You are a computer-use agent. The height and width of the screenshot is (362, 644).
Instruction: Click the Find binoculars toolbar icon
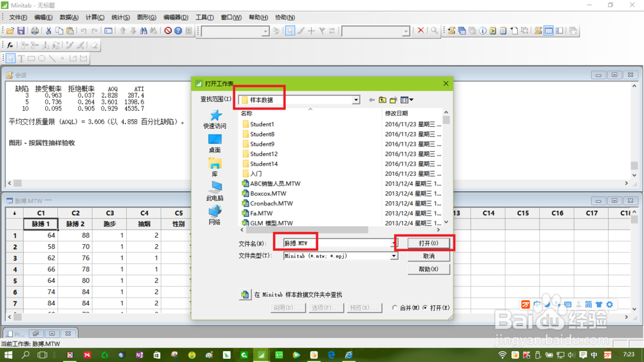(x=144, y=31)
